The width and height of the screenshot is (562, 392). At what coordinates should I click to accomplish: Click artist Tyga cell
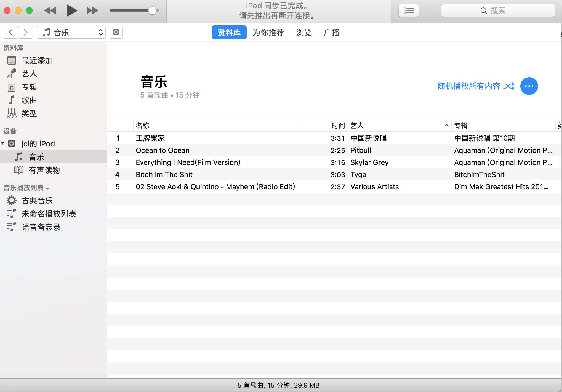[358, 175]
